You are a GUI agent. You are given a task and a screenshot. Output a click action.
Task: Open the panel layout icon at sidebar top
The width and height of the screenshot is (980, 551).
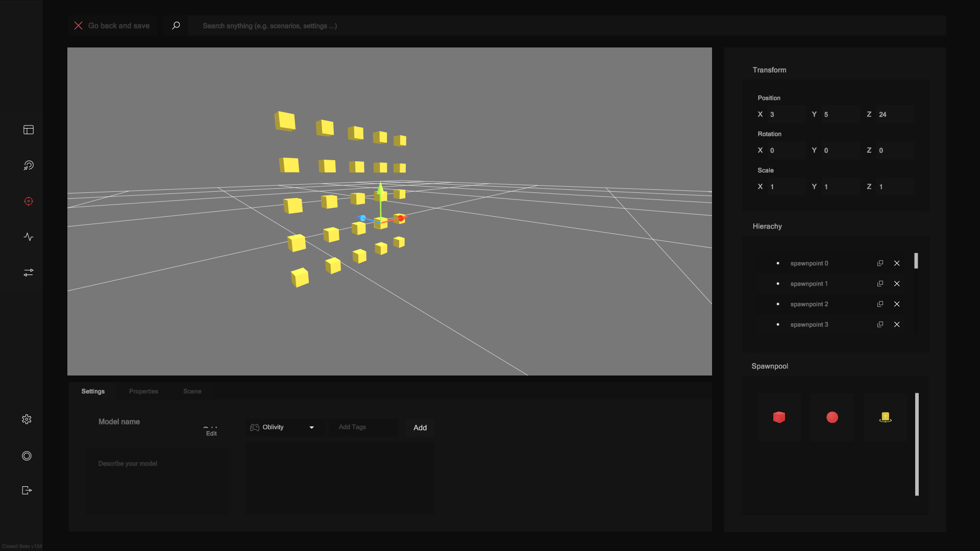pos(29,130)
